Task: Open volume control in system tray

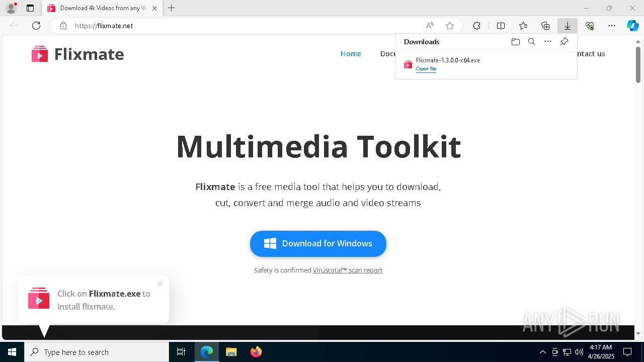Action: click(579, 352)
